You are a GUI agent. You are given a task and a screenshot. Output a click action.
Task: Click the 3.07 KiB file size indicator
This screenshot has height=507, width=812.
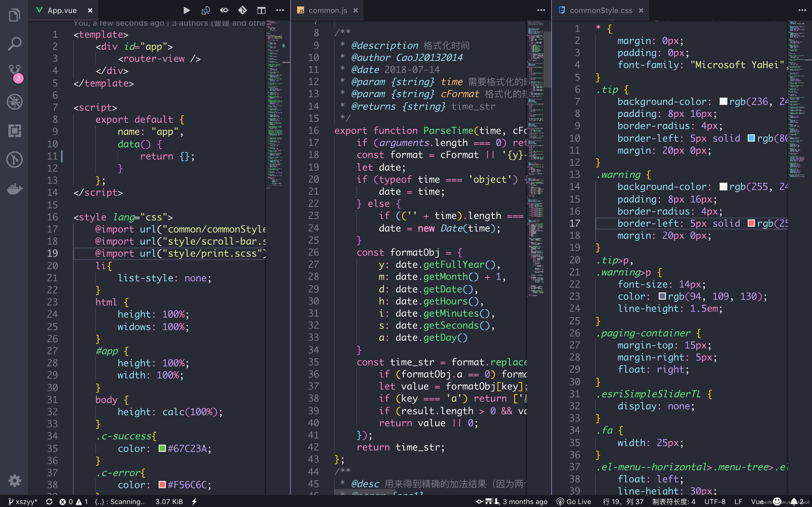[x=169, y=502]
